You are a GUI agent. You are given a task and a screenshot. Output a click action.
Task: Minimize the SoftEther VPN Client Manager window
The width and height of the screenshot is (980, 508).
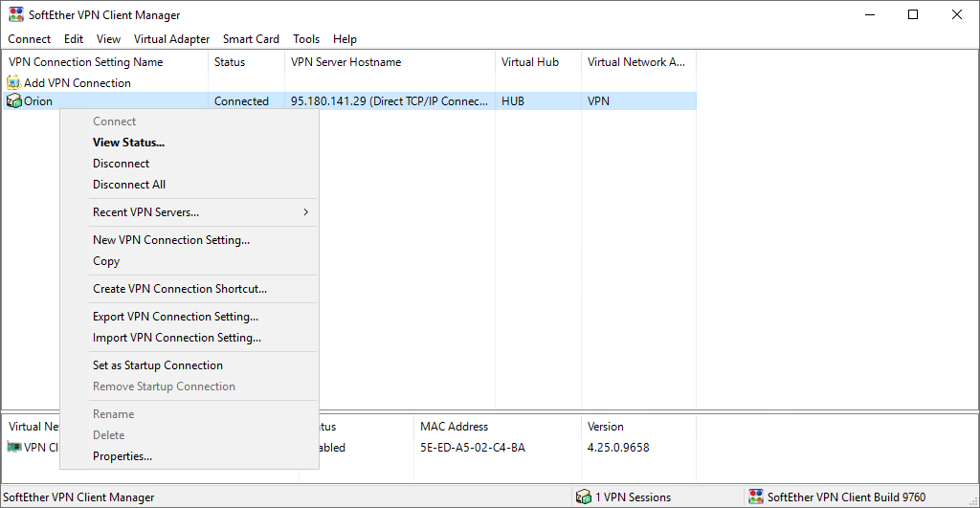coord(870,14)
